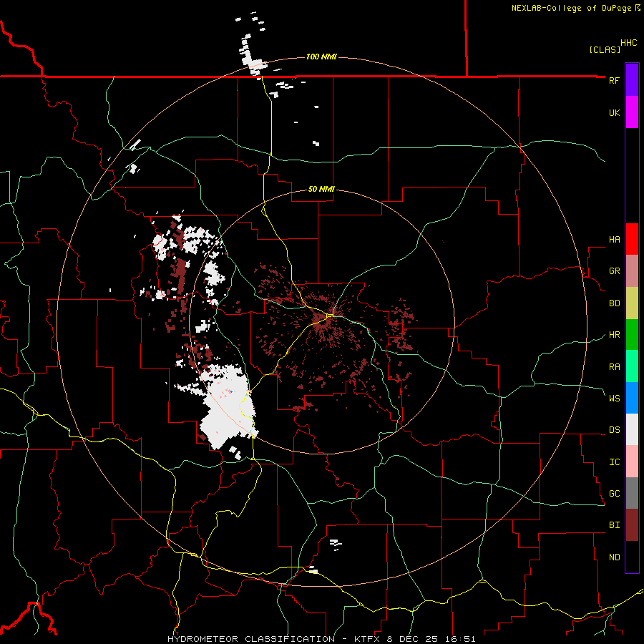Click the "BI" legend label
Viewport: 644px width, 644px height.
[x=614, y=525]
